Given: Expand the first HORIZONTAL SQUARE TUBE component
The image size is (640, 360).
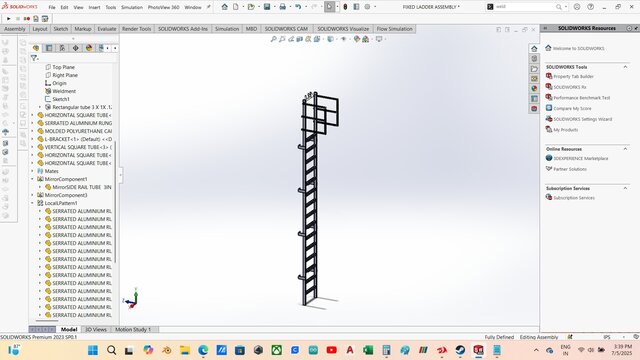Looking at the screenshot, I should pyautogui.click(x=32, y=115).
